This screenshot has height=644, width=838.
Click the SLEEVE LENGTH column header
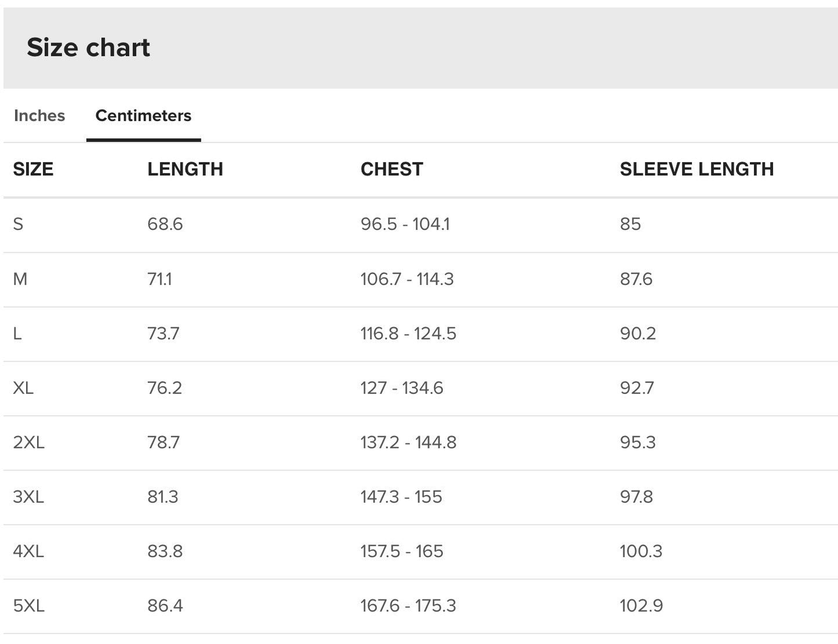[696, 169]
